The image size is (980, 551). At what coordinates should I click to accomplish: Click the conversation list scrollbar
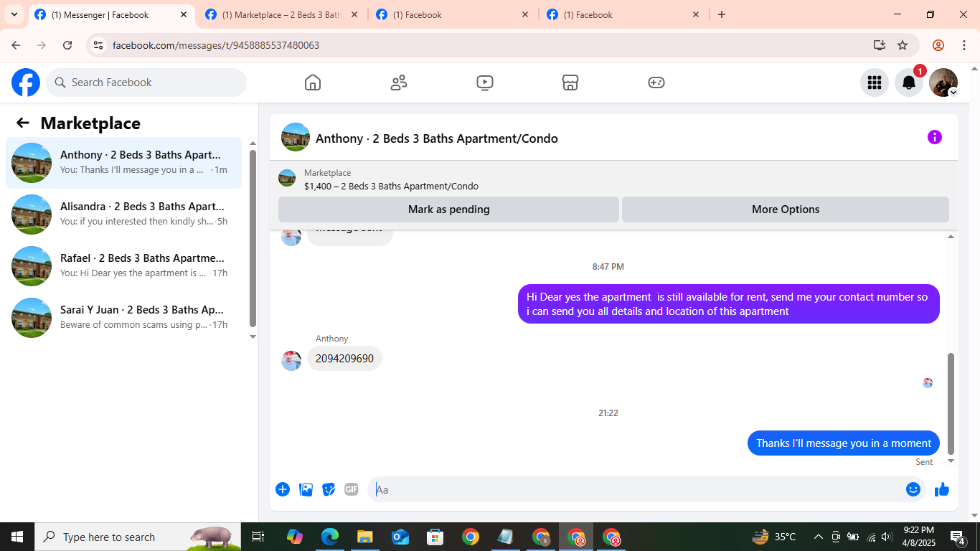[x=253, y=238]
